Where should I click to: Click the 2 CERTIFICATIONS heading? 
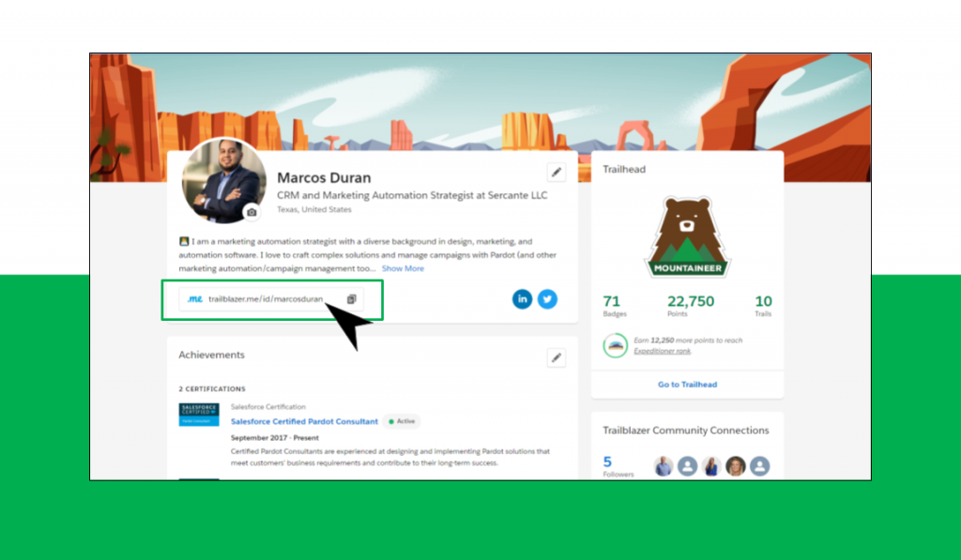pos(212,389)
